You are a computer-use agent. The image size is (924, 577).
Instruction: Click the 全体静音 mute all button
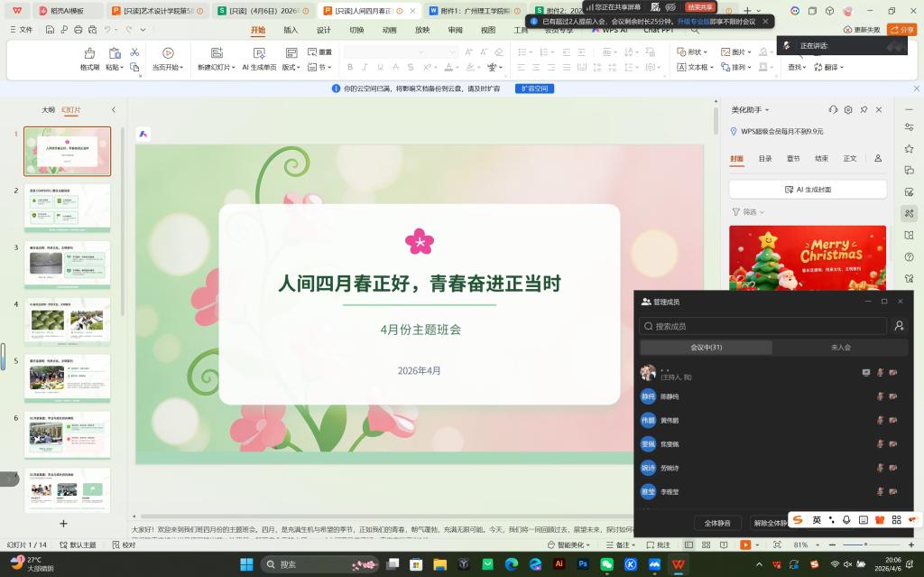tap(717, 523)
